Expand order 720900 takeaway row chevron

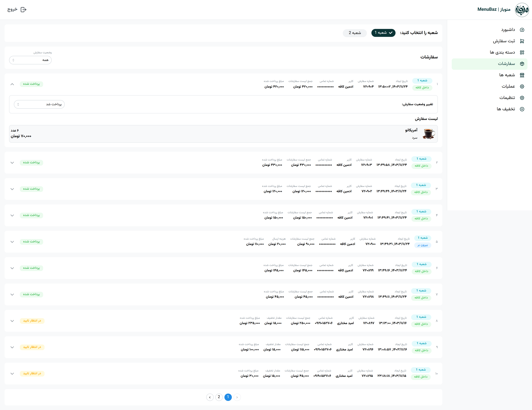pos(12,242)
